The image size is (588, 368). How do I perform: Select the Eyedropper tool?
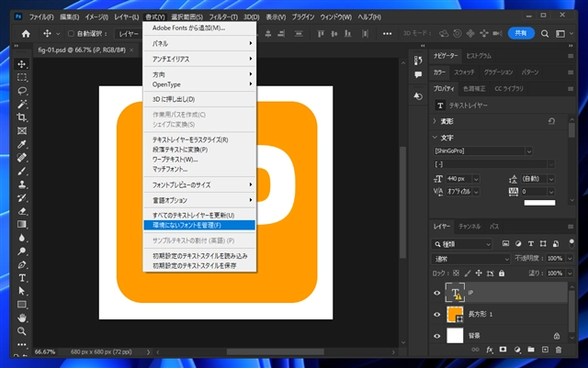(22, 144)
